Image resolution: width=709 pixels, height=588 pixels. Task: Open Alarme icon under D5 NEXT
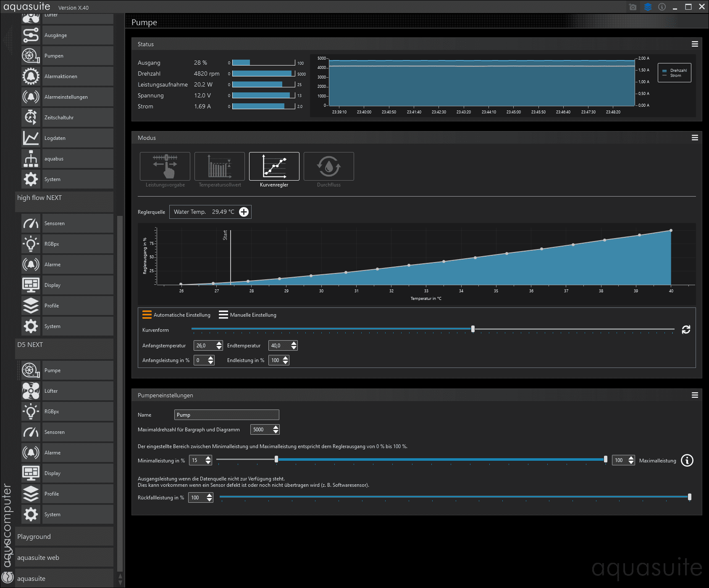pos(31,453)
